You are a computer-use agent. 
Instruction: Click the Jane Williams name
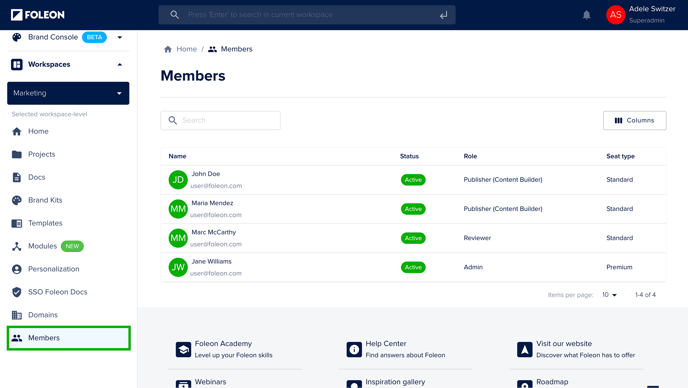click(211, 262)
